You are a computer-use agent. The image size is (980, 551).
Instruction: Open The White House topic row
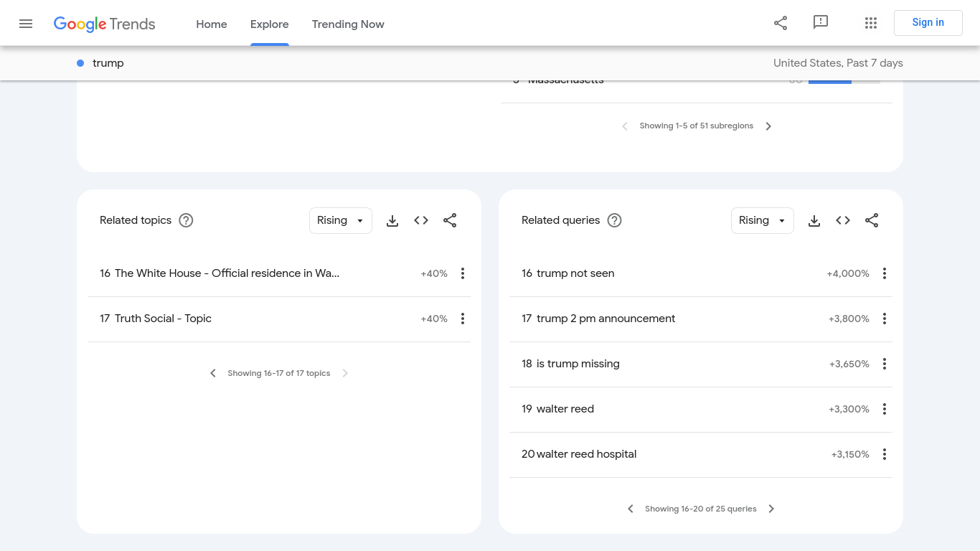(279, 273)
